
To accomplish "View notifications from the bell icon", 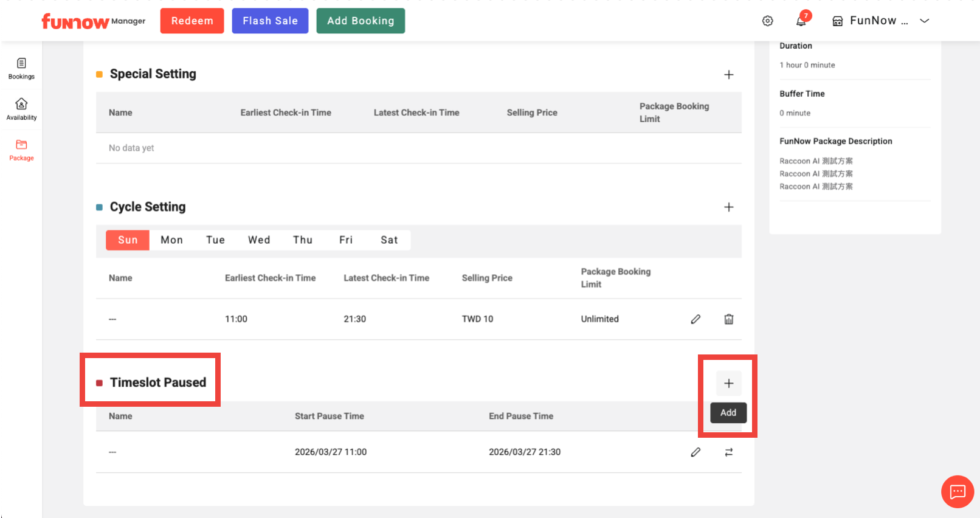I will coord(801,21).
